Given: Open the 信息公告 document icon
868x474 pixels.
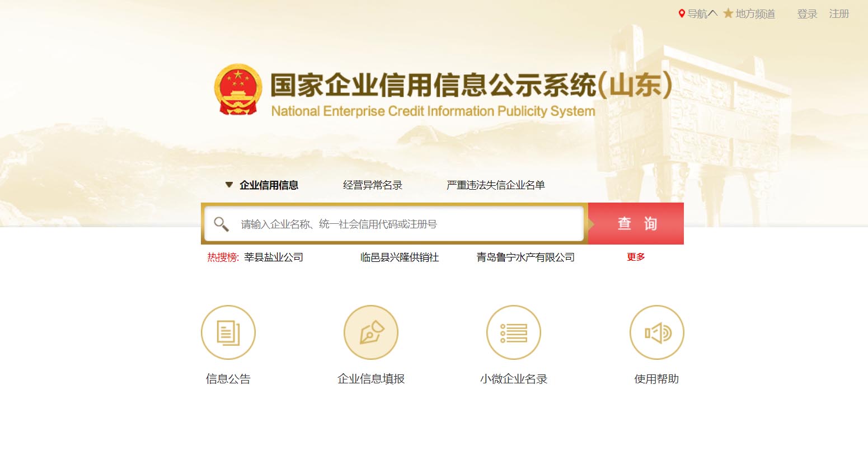Looking at the screenshot, I should pos(228,332).
